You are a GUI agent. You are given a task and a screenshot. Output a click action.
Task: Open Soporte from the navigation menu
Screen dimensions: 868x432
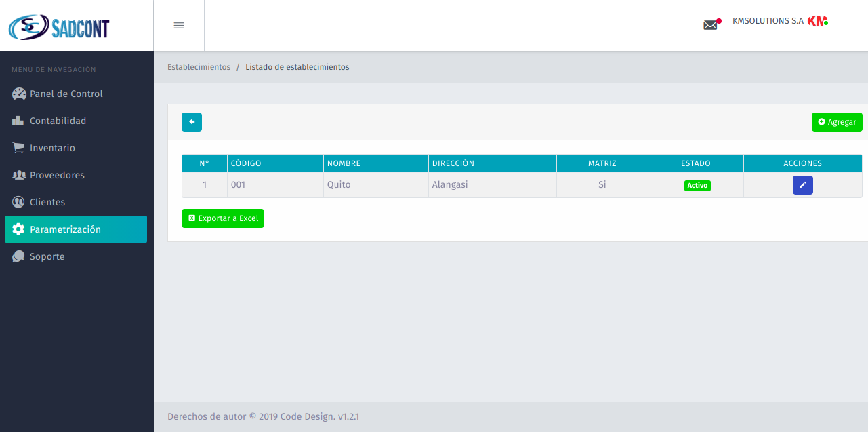pos(47,256)
